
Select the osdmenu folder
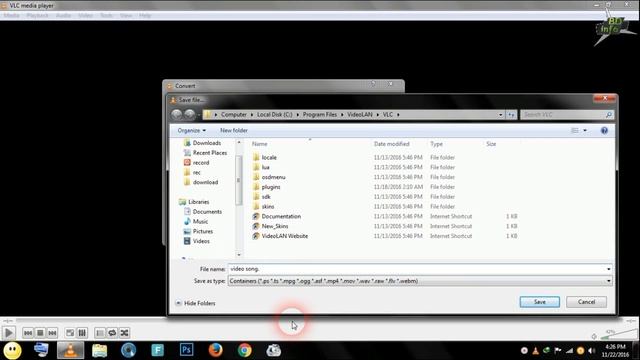click(273, 177)
